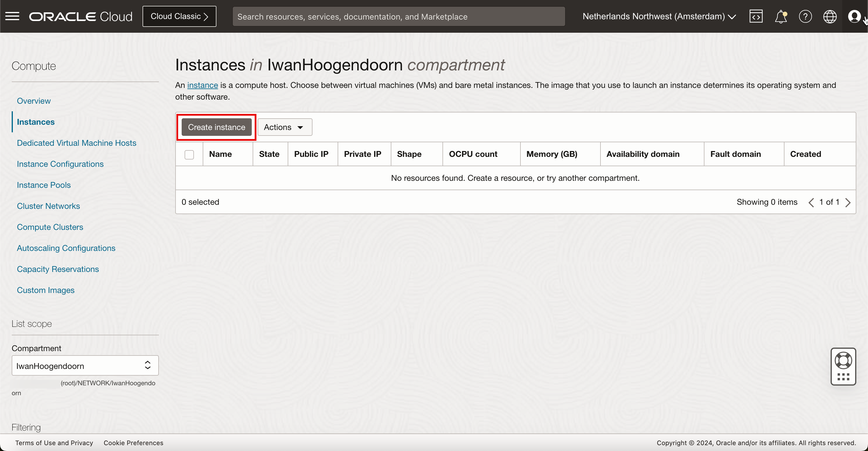Screen dimensions: 868x451
Task: Open Autoscaling Configurations in sidebar
Action: tap(66, 248)
